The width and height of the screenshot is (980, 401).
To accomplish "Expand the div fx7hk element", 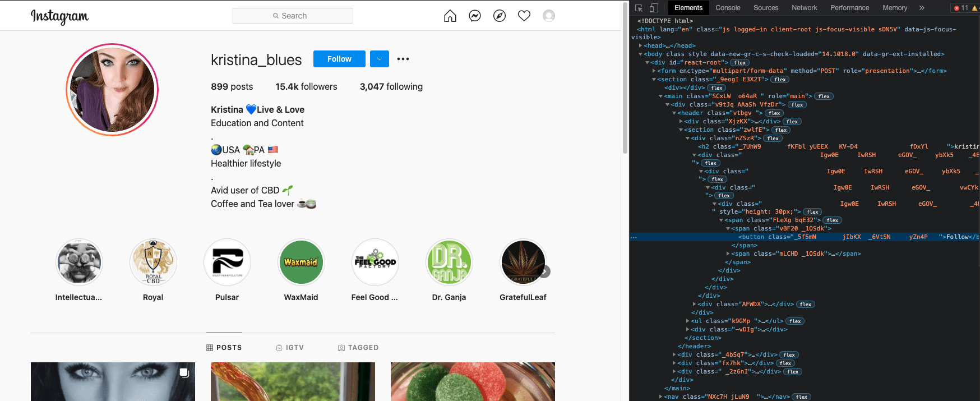I will (674, 363).
